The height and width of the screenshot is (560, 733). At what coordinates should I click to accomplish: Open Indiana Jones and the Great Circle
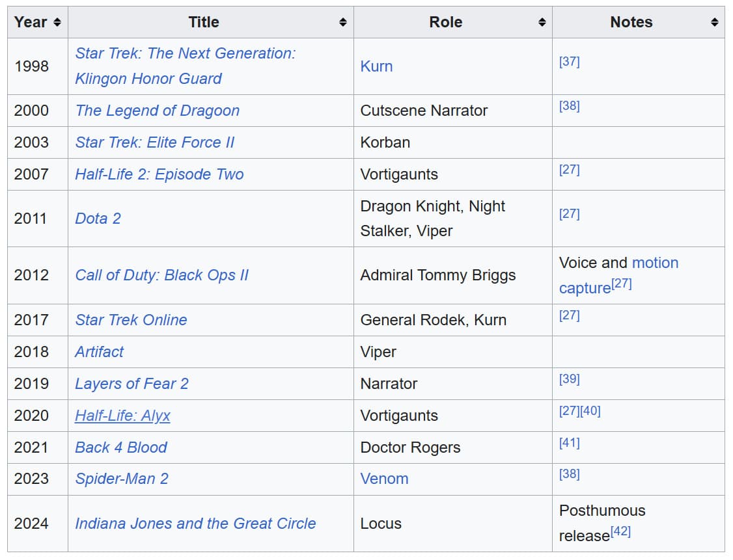tap(195, 524)
